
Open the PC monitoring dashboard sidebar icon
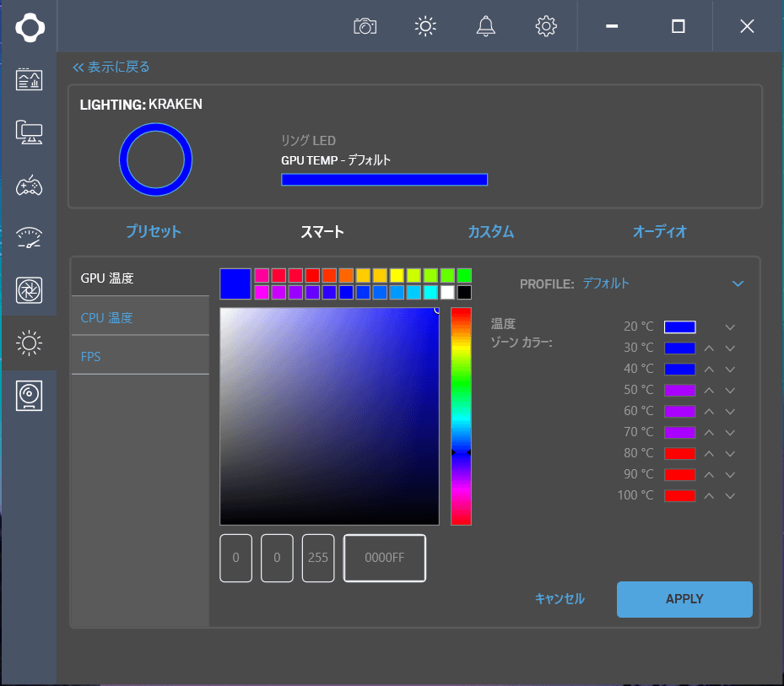coord(29,79)
